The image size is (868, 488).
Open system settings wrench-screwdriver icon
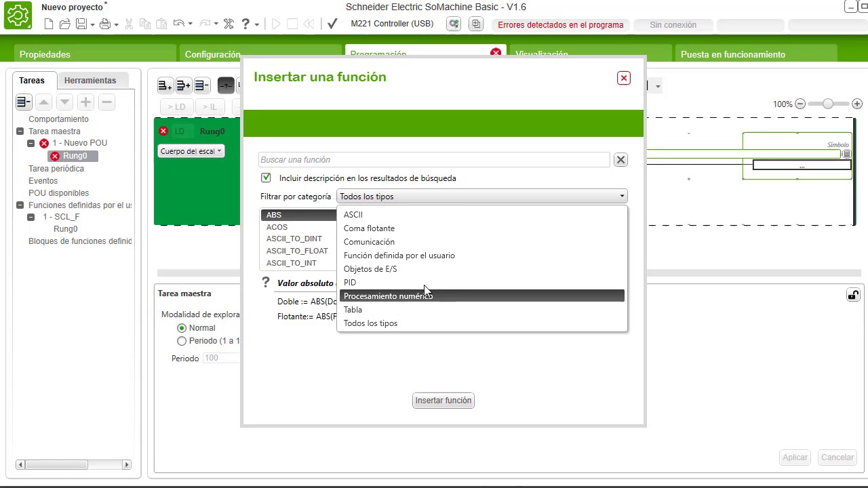pyautogui.click(x=229, y=24)
